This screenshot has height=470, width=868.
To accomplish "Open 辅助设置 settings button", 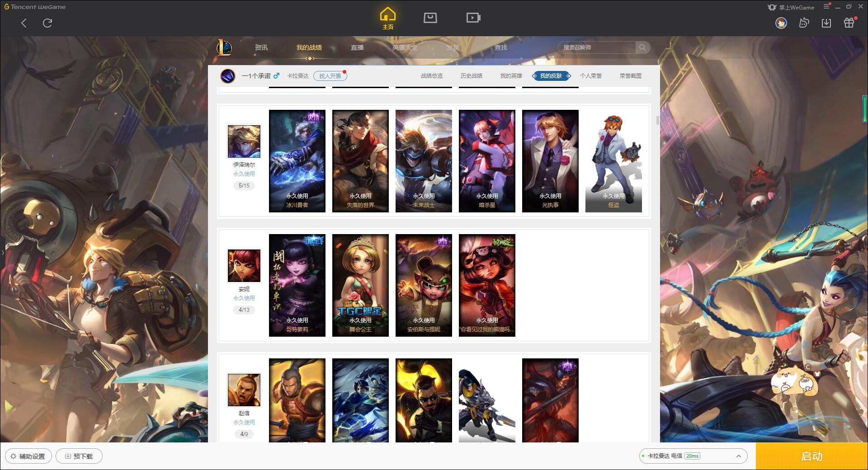I will (x=28, y=456).
